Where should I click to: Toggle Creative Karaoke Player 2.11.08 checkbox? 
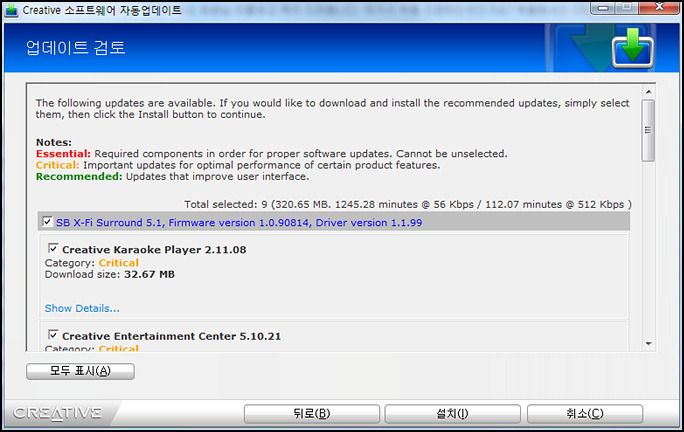coord(53,248)
